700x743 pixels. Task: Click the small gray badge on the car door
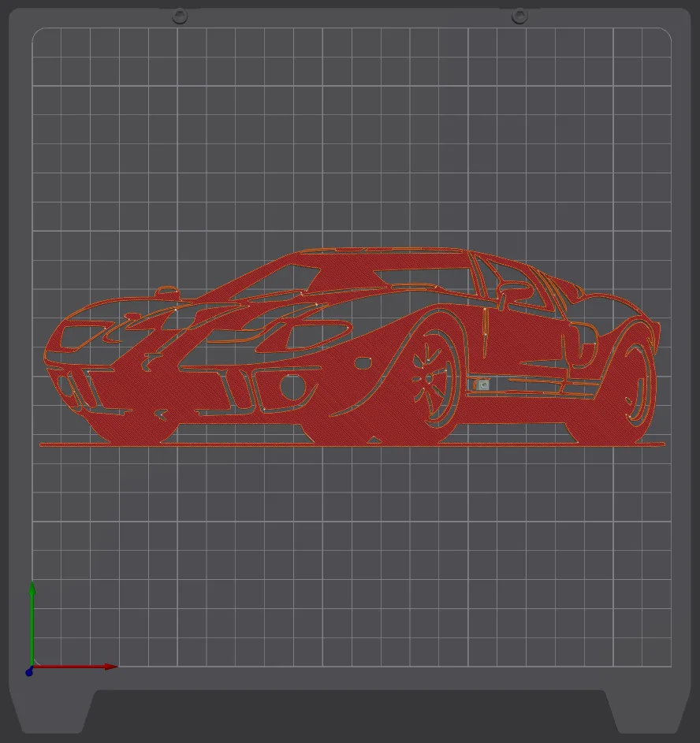click(x=482, y=385)
